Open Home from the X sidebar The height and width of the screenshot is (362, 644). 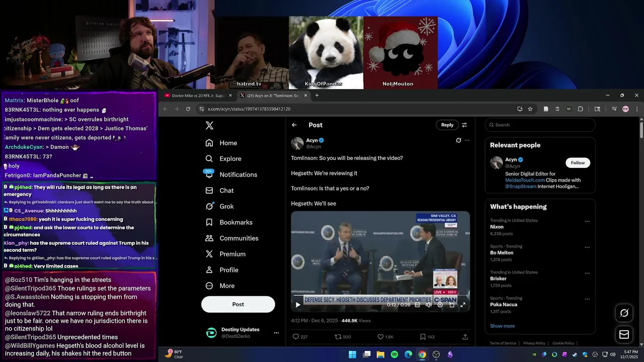(221, 143)
